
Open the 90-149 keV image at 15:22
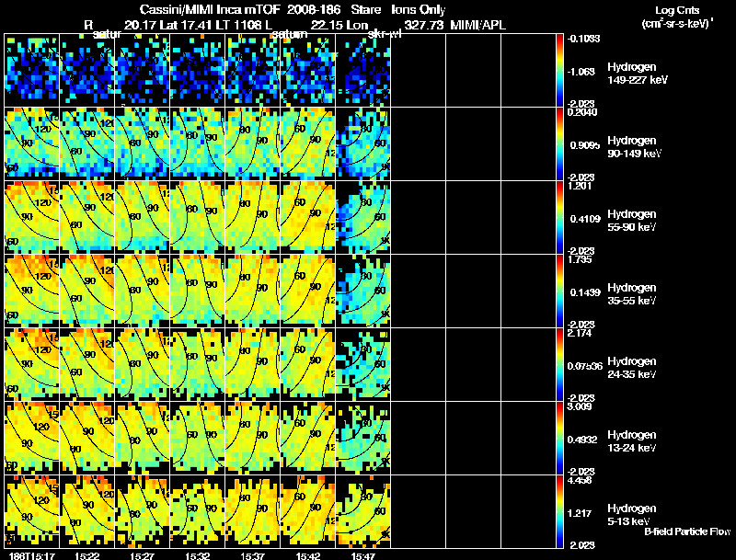(86, 144)
